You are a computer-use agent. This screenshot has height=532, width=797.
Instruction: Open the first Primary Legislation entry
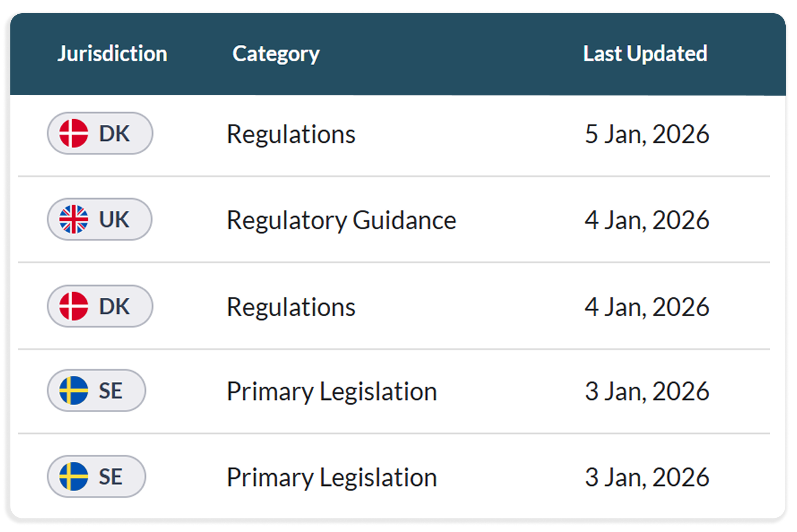coord(332,391)
